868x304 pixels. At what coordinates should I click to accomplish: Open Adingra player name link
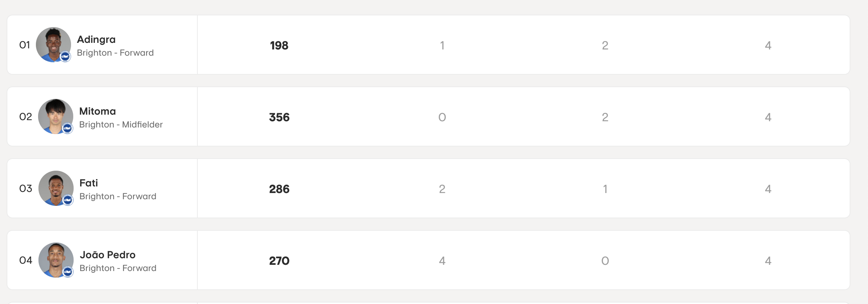[x=96, y=40]
